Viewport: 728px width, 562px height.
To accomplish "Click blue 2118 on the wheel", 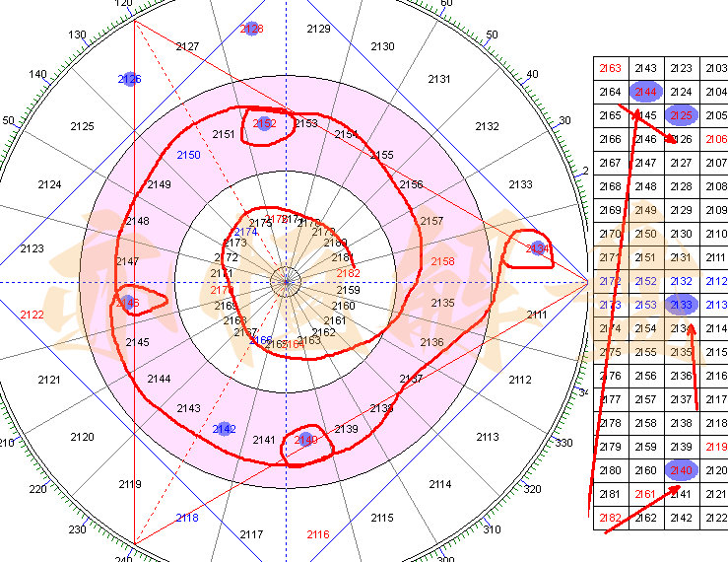I will (x=187, y=518).
